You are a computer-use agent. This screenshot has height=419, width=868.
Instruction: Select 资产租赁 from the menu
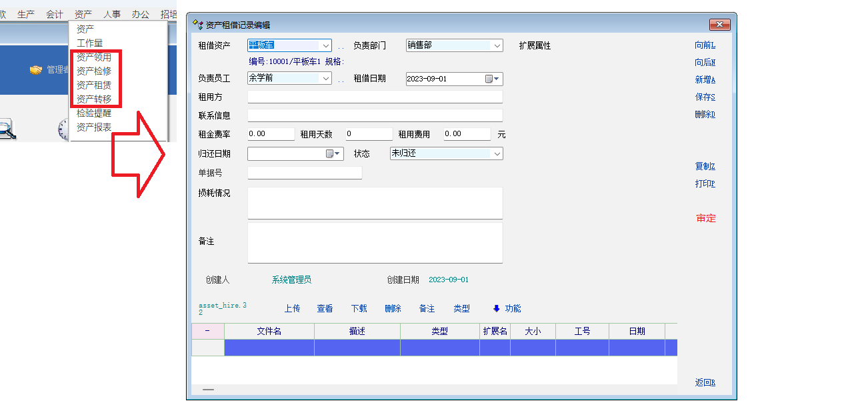(x=94, y=85)
